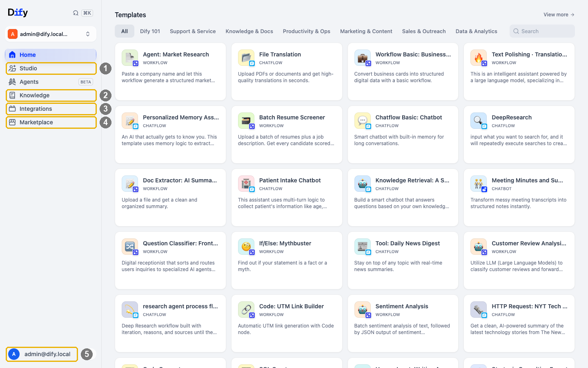Click 'Automatic UTM link generation' description
The height and width of the screenshot is (368, 588).
click(286, 329)
